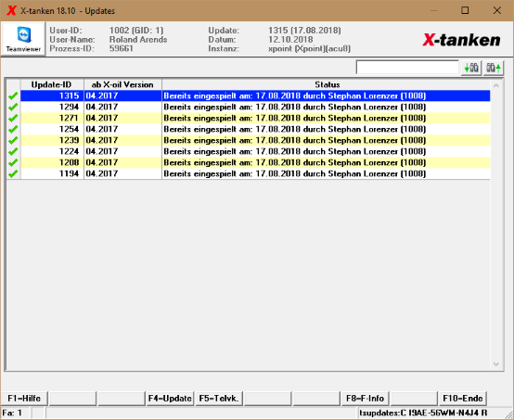Click green checkmark of update 1208
Image resolution: width=514 pixels, height=420 pixels.
(13, 163)
